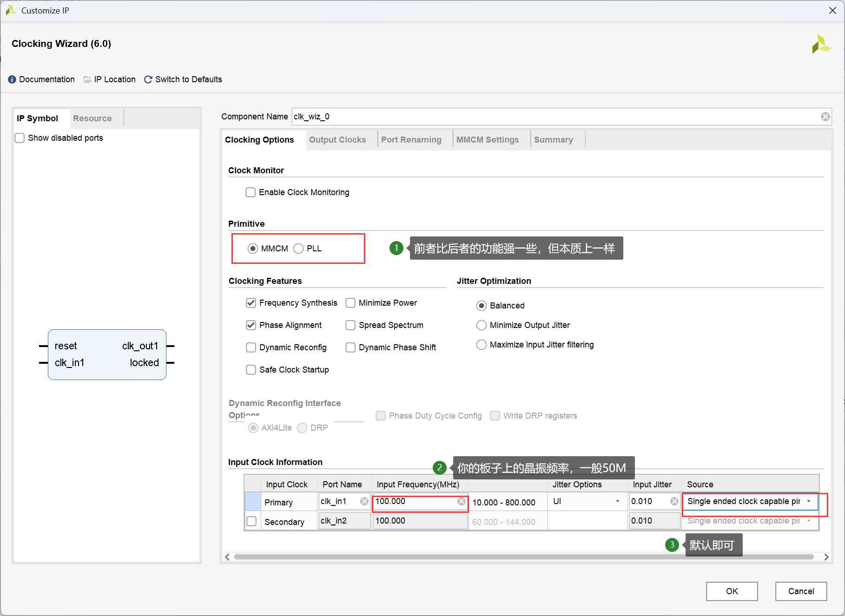Select the IP Symbol tab
The width and height of the screenshot is (845, 616).
pyautogui.click(x=38, y=118)
